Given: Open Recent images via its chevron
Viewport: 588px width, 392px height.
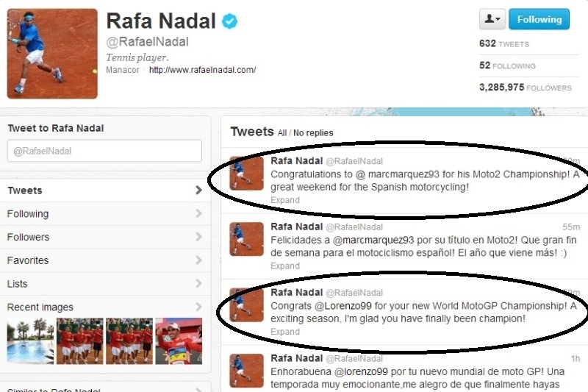Looking at the screenshot, I should 198,307.
